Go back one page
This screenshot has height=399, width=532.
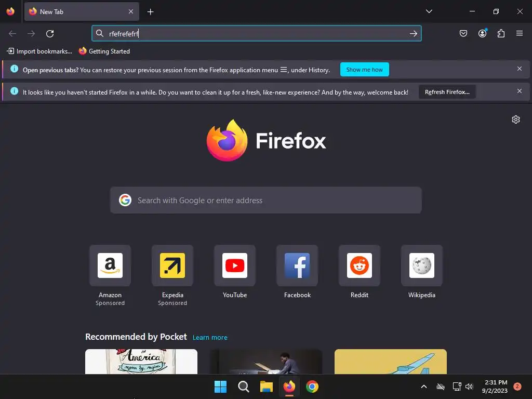[12, 34]
